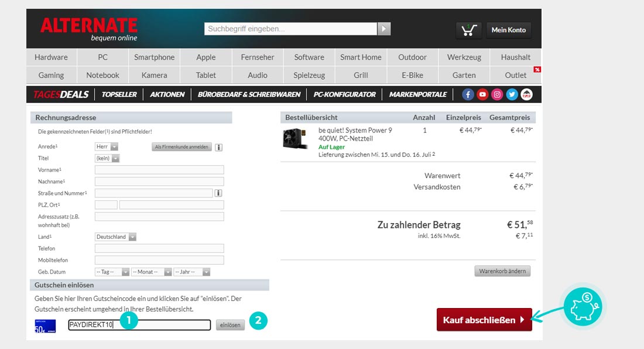Open the PC category
644x349 pixels.
tap(102, 57)
